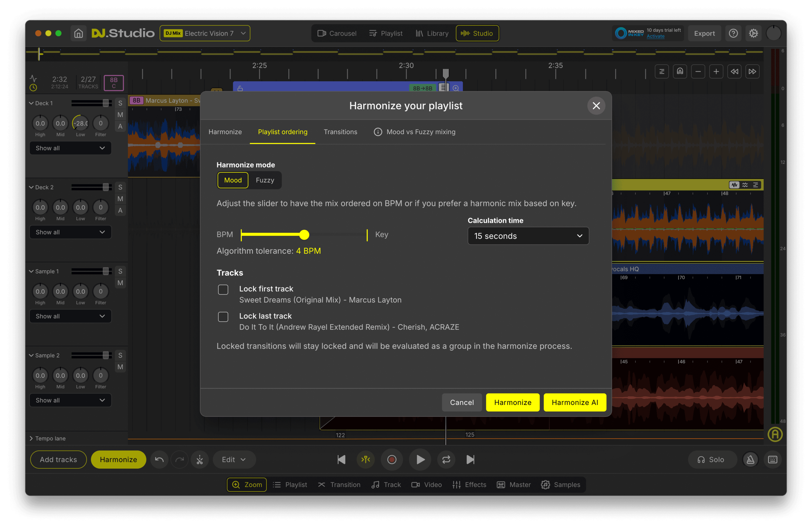Click the record button in transport
Screen dimensions: 812x526
(x=392, y=459)
